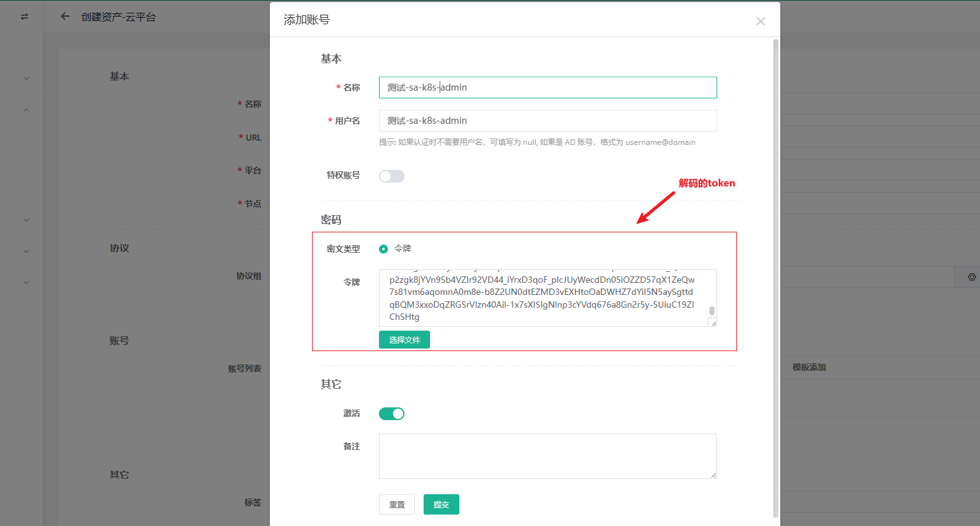
Task: Toggle the 激活 switch off
Action: pyautogui.click(x=392, y=414)
